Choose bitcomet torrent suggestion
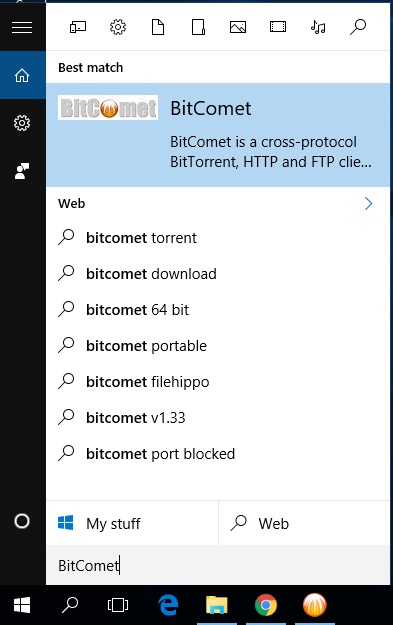393x625 pixels. point(218,238)
